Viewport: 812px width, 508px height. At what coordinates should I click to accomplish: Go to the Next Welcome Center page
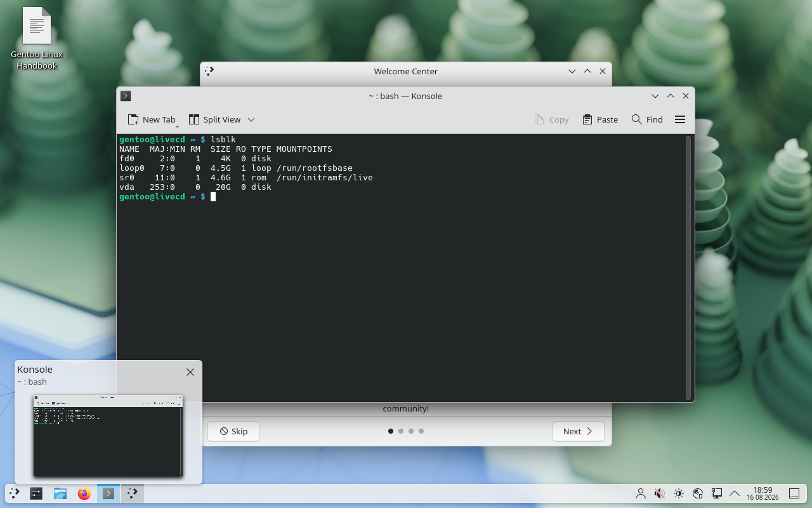578,431
